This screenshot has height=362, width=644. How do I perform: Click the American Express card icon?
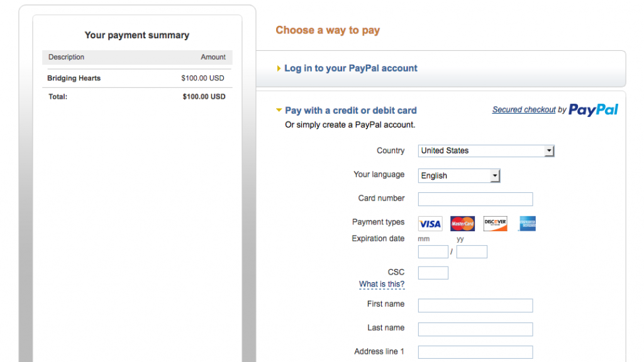coord(528,224)
